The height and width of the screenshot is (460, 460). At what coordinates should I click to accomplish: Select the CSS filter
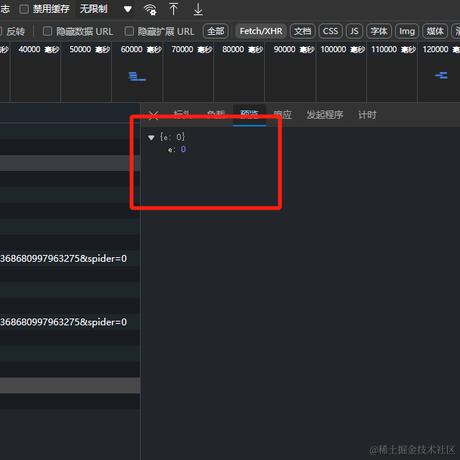(x=330, y=31)
